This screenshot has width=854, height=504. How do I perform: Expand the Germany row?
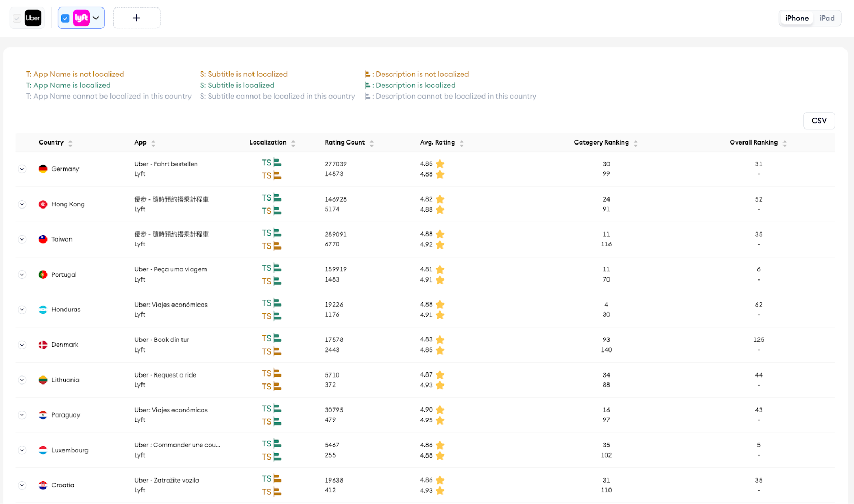(x=22, y=169)
